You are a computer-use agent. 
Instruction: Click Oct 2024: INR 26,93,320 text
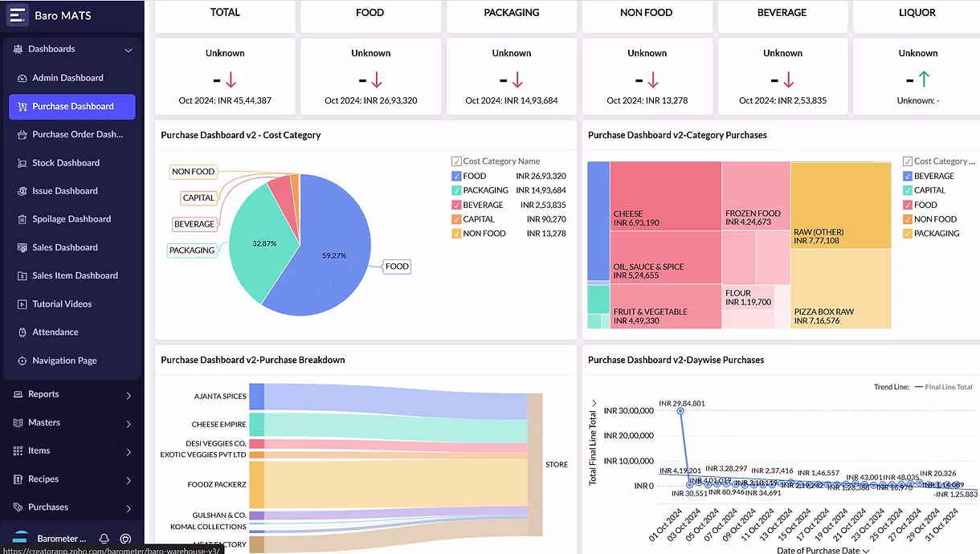click(371, 101)
